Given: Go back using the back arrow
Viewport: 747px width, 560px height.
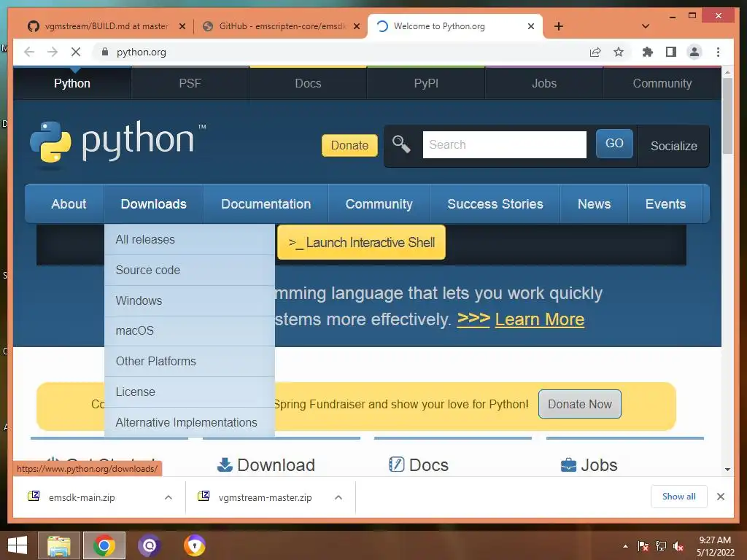Looking at the screenshot, I should coord(29,52).
